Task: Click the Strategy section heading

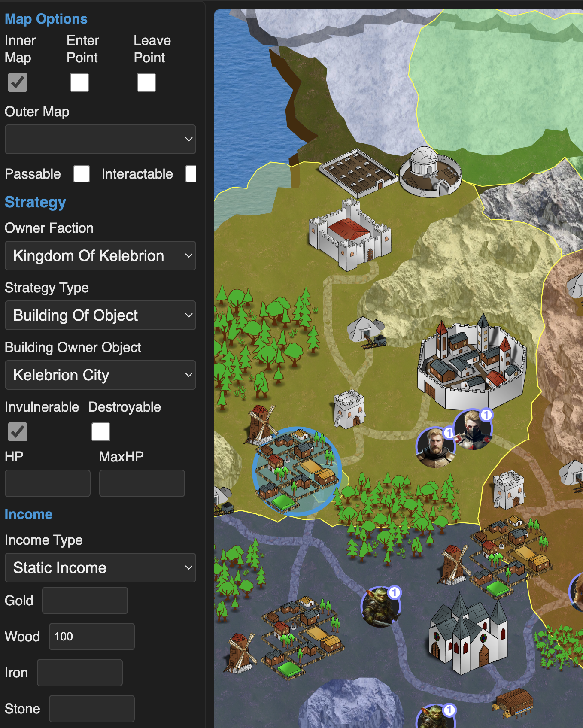Action: tap(35, 202)
